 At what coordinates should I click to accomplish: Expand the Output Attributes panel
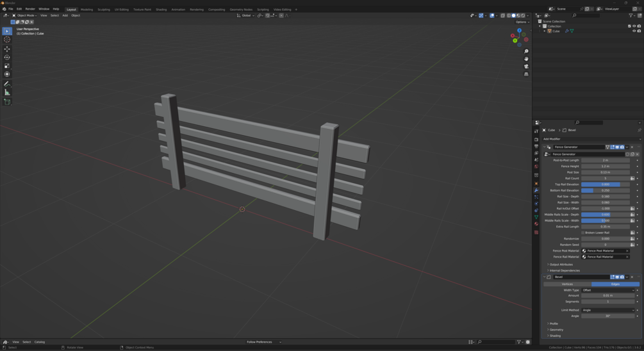pyautogui.click(x=561, y=265)
